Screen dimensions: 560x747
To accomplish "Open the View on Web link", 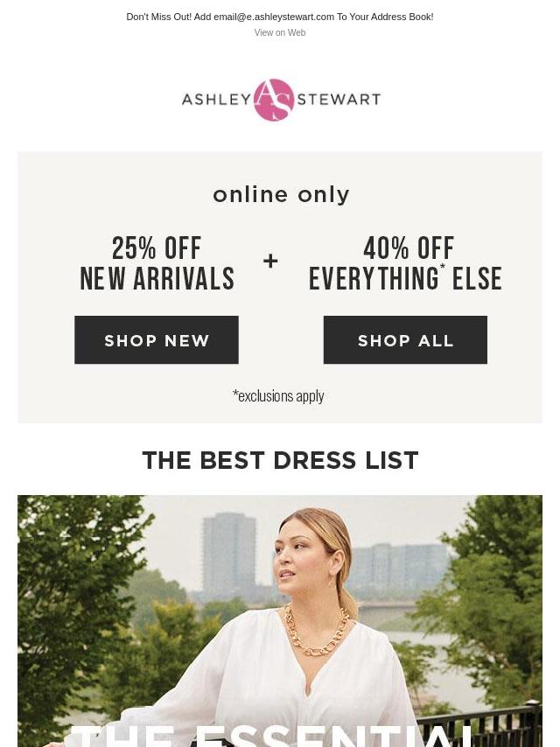I will click(x=280, y=32).
